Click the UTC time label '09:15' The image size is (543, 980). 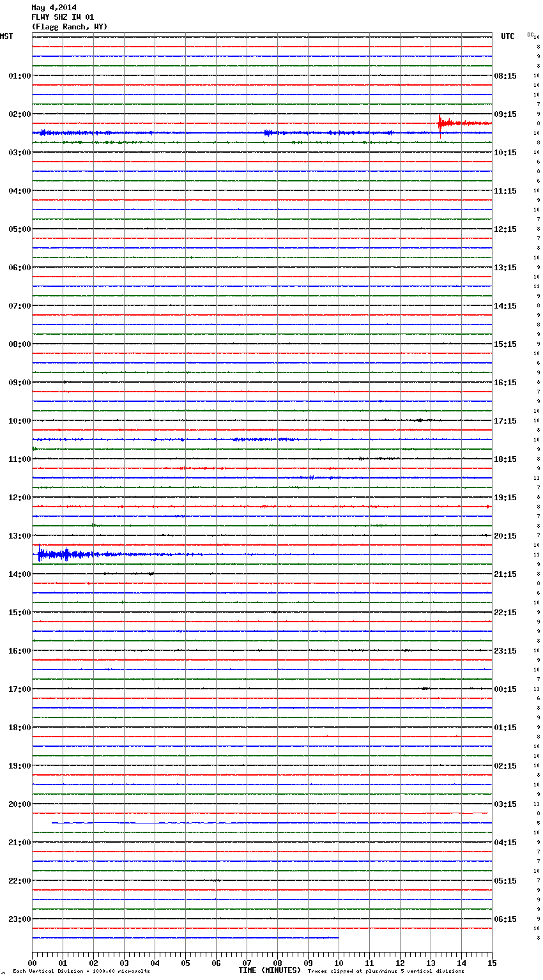click(505, 114)
